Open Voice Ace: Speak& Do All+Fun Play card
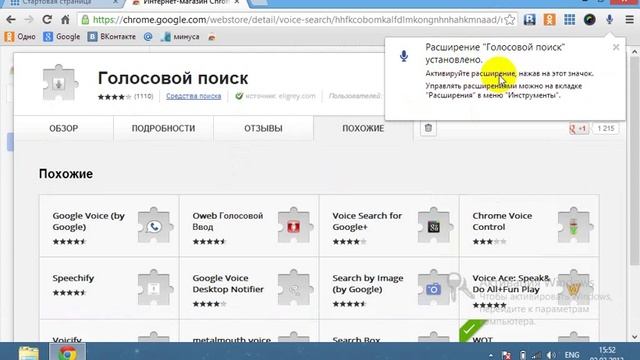640x360 pixels. point(529,288)
